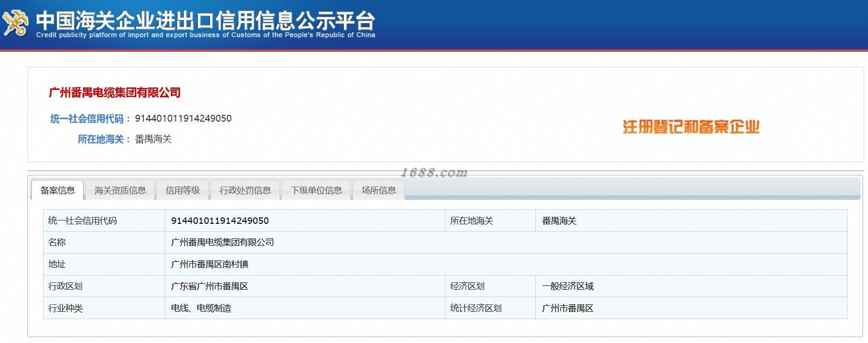
Task: Click 番禺海关 beside the blue 所在地海关 label
Action: pyautogui.click(x=153, y=139)
